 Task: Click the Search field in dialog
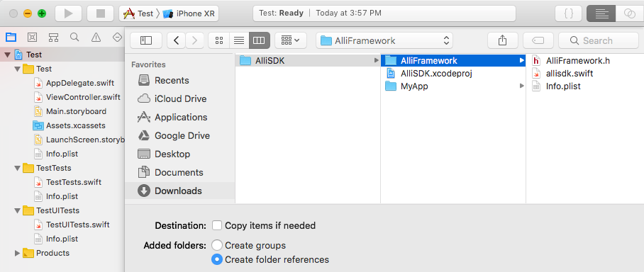click(599, 40)
